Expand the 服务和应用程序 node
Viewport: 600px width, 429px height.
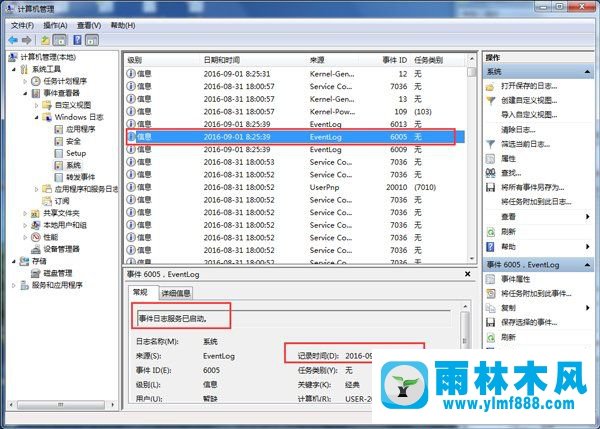coord(14,285)
